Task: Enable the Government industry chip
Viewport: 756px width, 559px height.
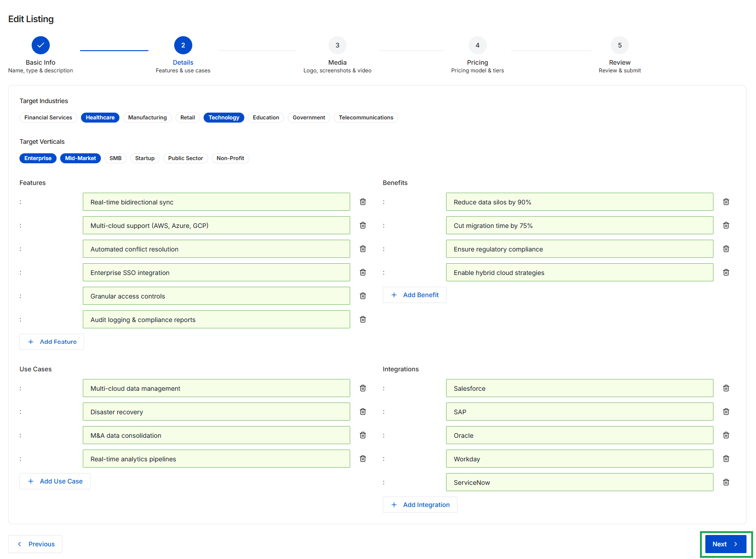Action: [309, 118]
